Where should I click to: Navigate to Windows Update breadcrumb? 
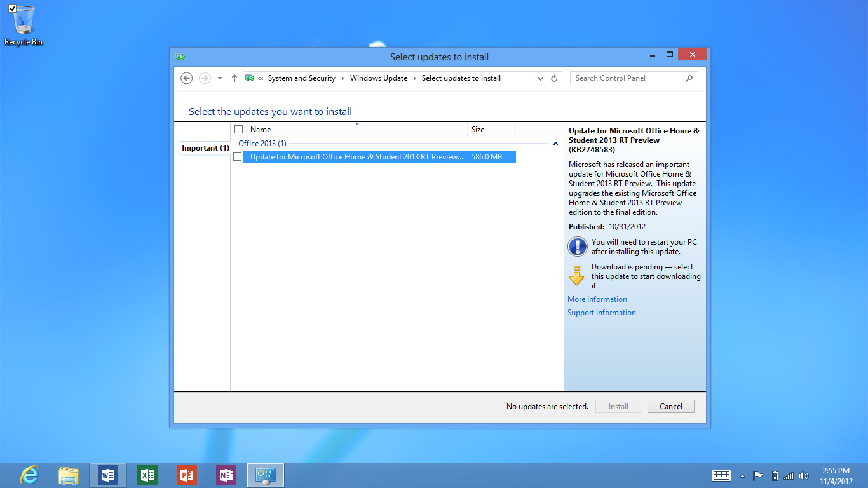379,78
